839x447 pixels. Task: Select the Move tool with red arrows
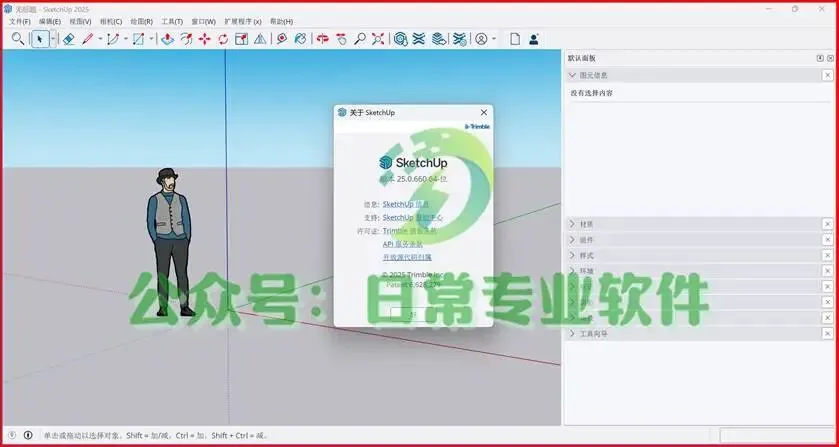tap(204, 39)
